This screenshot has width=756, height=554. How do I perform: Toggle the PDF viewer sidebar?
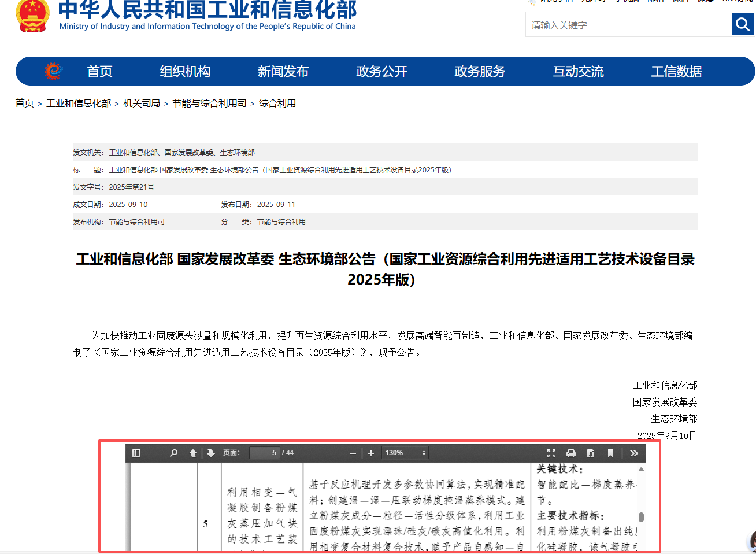[x=136, y=453]
